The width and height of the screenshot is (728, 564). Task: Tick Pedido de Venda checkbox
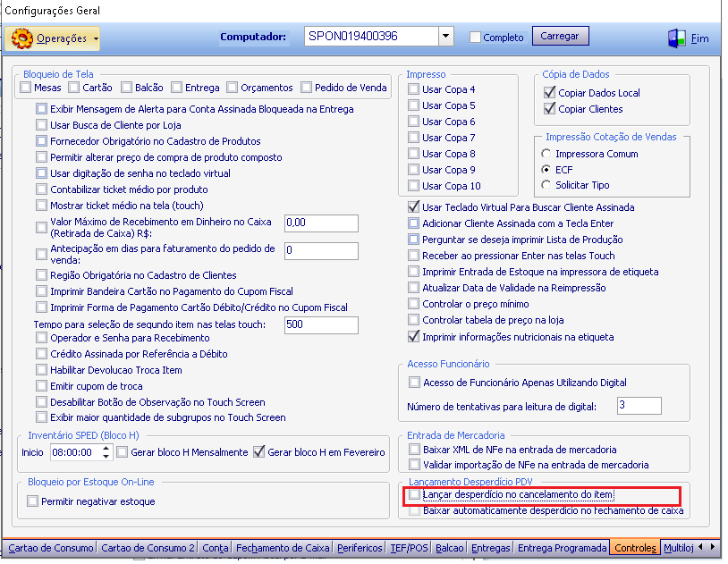(306, 88)
